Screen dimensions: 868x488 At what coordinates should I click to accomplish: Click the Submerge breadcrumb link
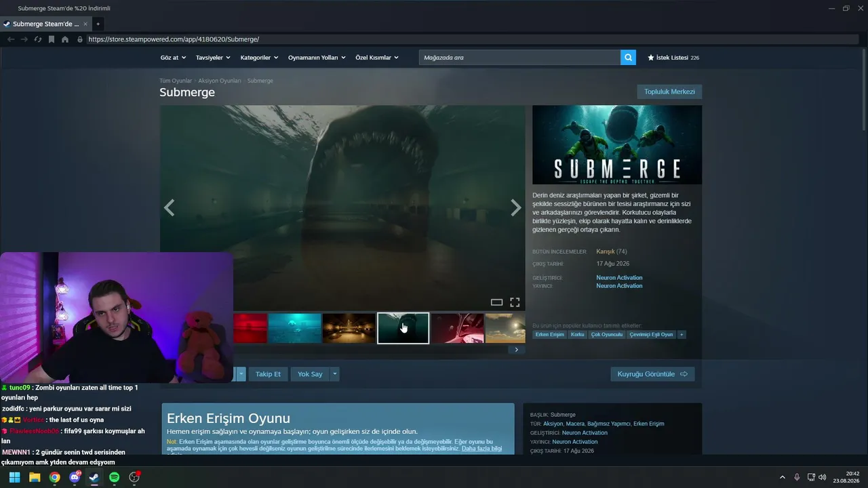click(x=260, y=81)
